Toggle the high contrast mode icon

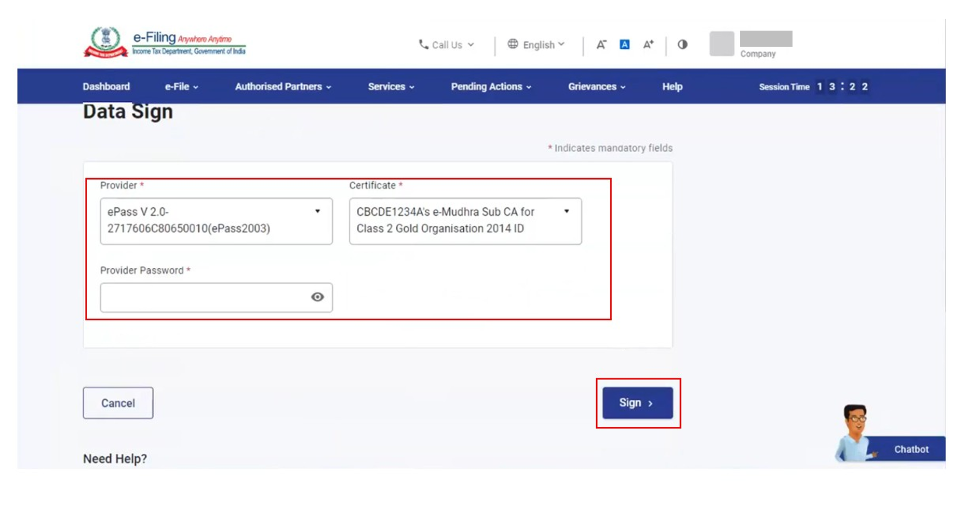682,45
